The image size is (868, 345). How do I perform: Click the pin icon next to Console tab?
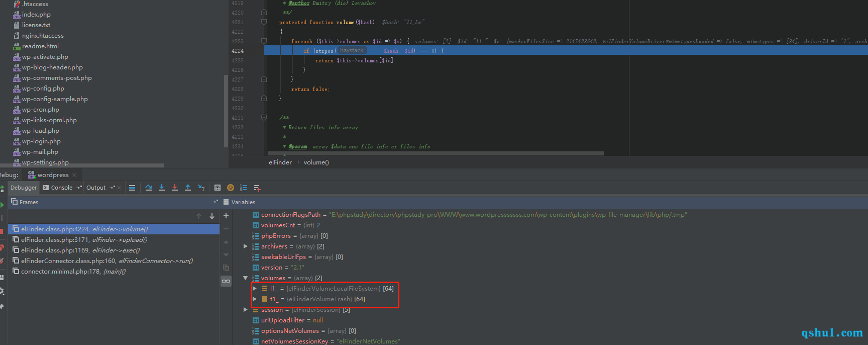click(x=79, y=188)
